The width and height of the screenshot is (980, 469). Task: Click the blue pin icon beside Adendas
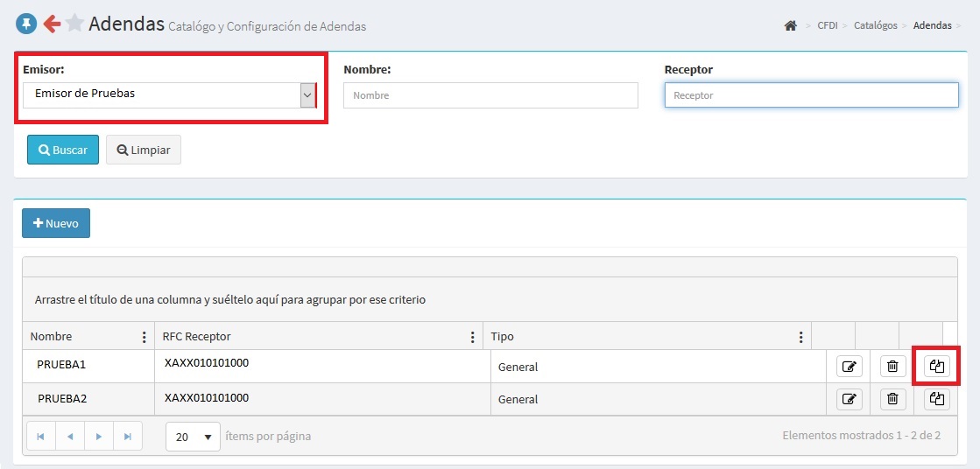click(x=25, y=24)
